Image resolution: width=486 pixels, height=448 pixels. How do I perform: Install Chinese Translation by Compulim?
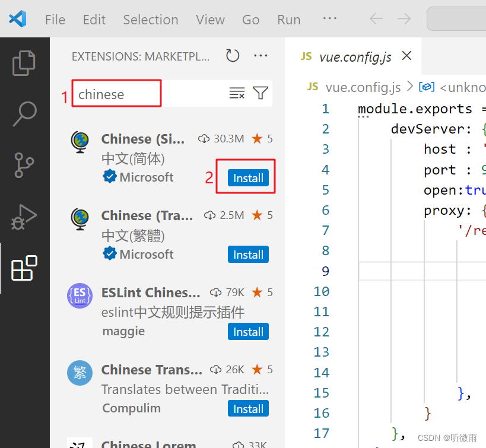pos(248,409)
